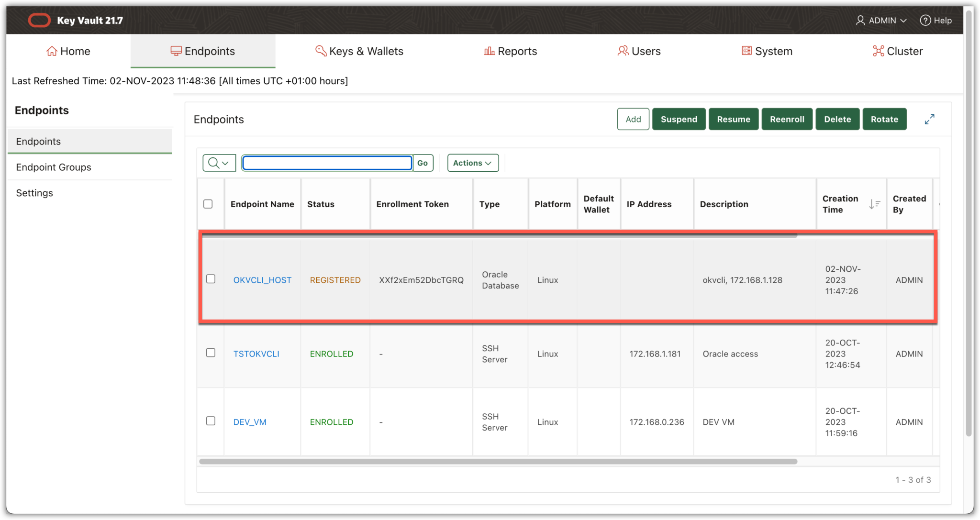Open the DEV_VM endpoint link
The height and width of the screenshot is (520, 980).
pyautogui.click(x=250, y=422)
